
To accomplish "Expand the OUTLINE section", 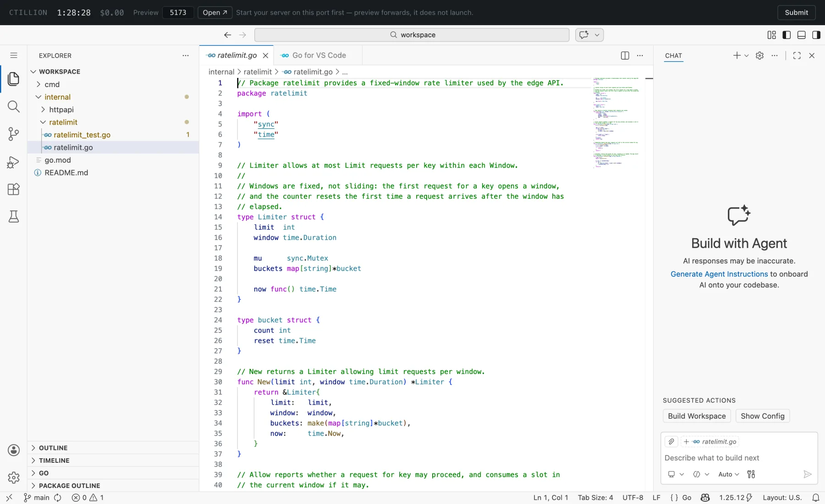I will pyautogui.click(x=113, y=448).
